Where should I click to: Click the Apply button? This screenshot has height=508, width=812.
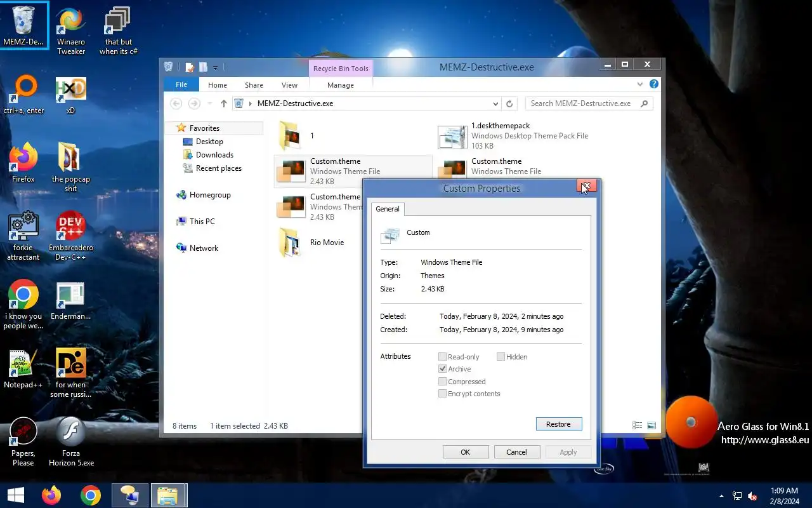click(568, 452)
